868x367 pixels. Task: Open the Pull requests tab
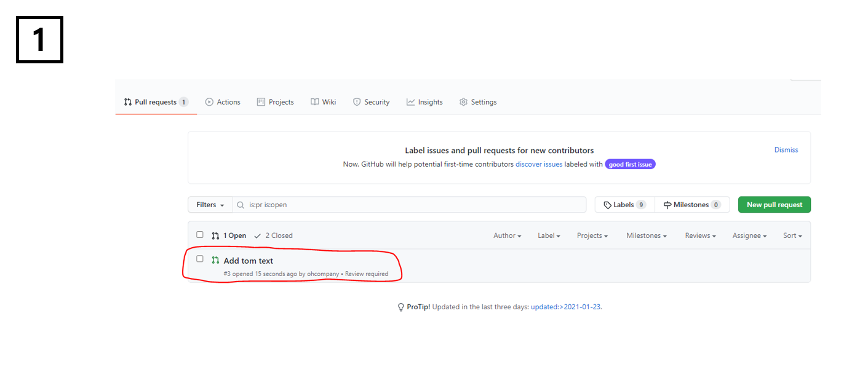click(156, 102)
